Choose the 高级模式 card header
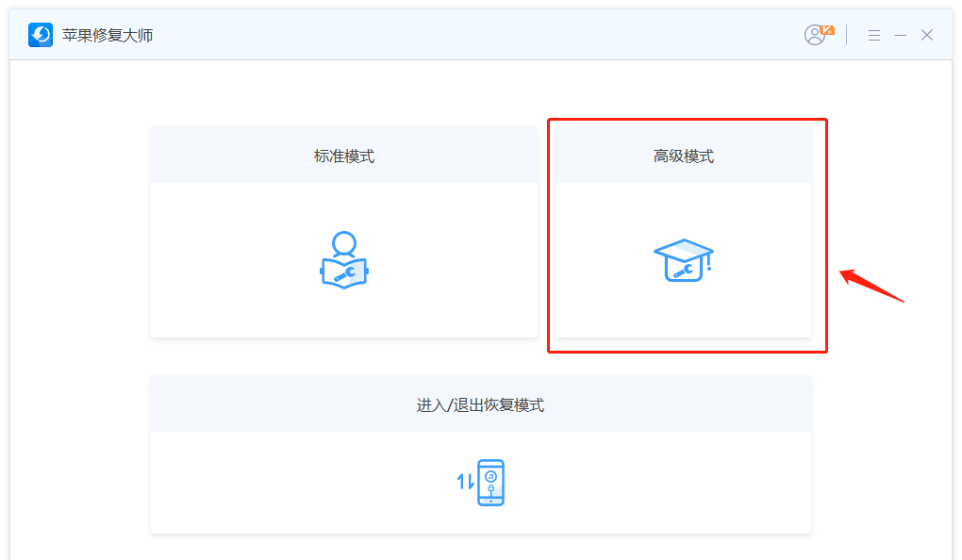The image size is (962, 560). click(x=684, y=156)
